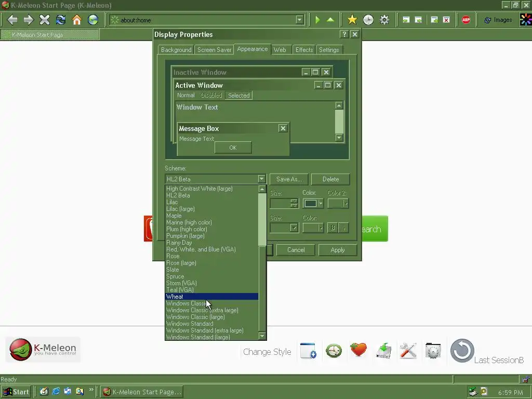Open the item Color swatch dropdown
The height and width of the screenshot is (399, 532).
(x=313, y=204)
